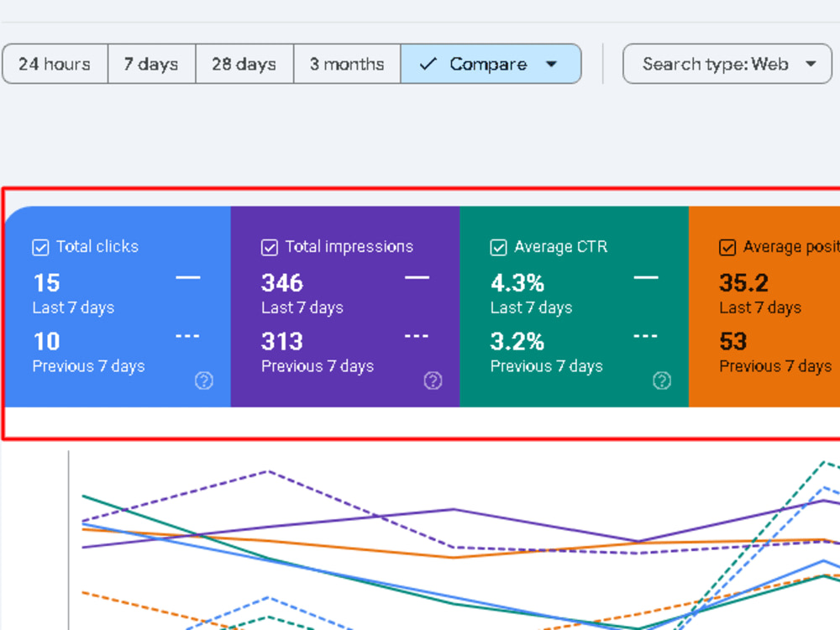Click the 313 previous impressions value

pos(282,341)
